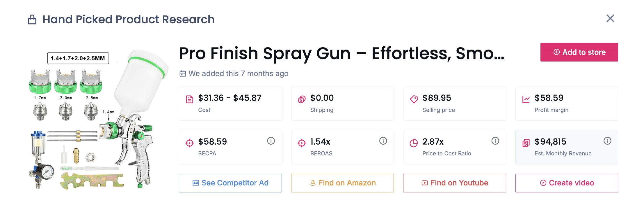Click the shipping dollar icon

302,99
